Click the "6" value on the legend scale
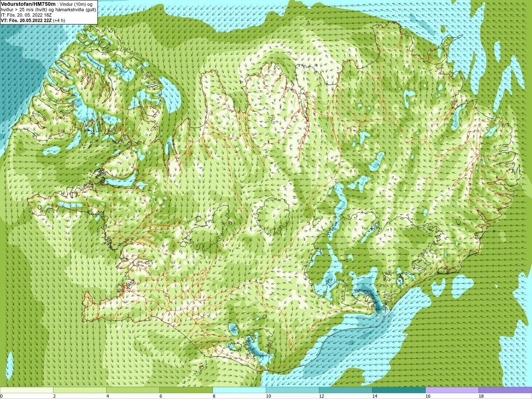Image resolution: width=532 pixels, height=399 pixels. tap(161, 397)
